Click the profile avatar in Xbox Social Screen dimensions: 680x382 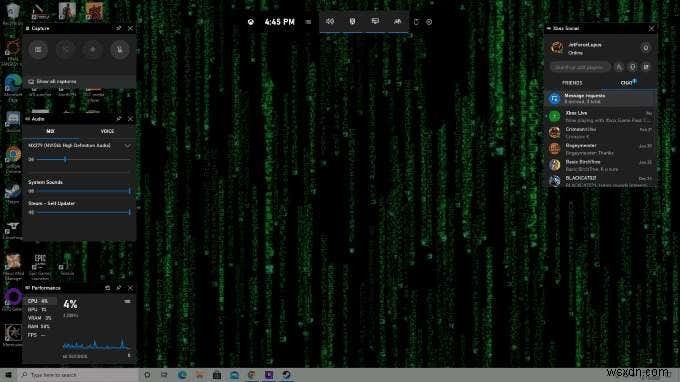point(557,48)
